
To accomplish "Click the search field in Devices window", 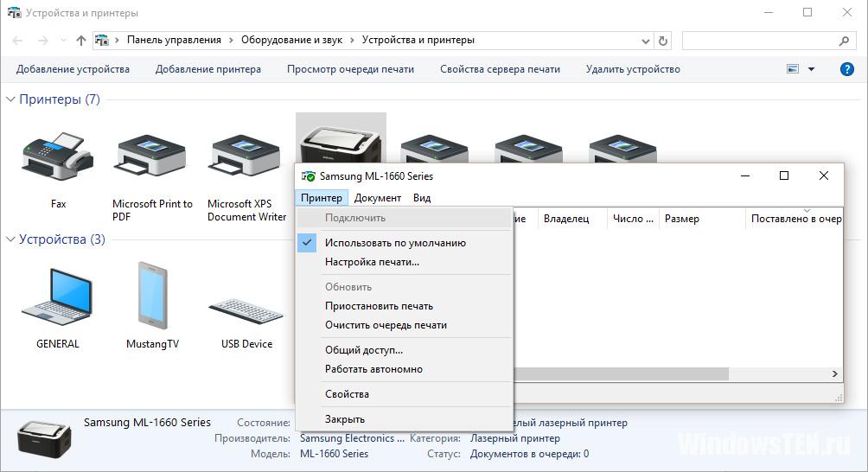I will 759,41.
